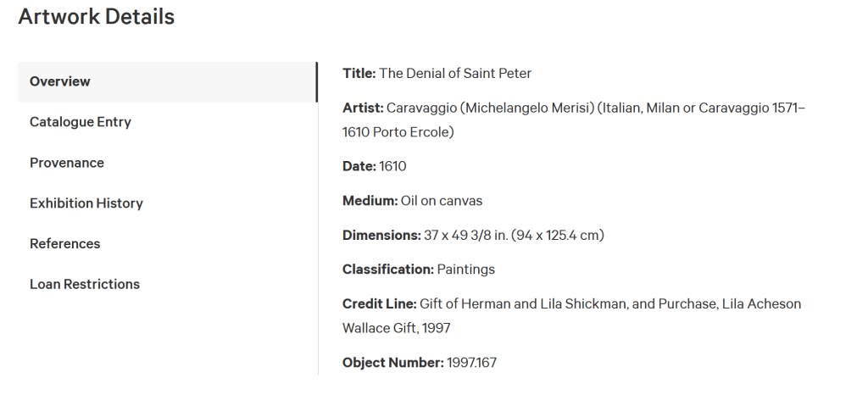Screen dimensions: 868x406
Task: Open the Catalogue Entry tab
Action: click(81, 122)
